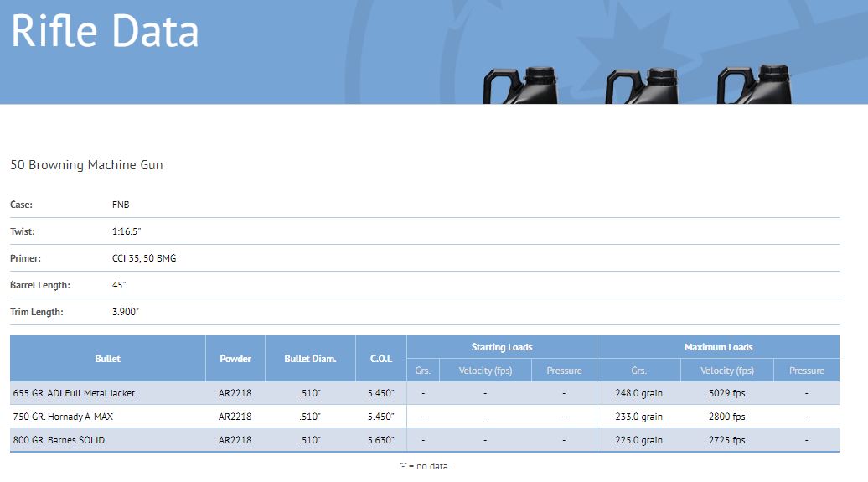This screenshot has width=868, height=482.
Task: Click the Bullet Diam. column header
Action: tap(310, 359)
